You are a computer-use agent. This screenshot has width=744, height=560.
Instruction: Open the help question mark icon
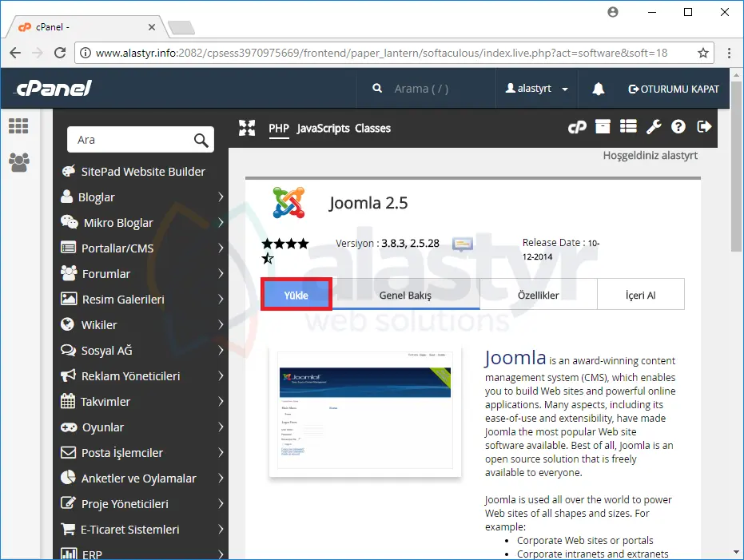coord(678,126)
